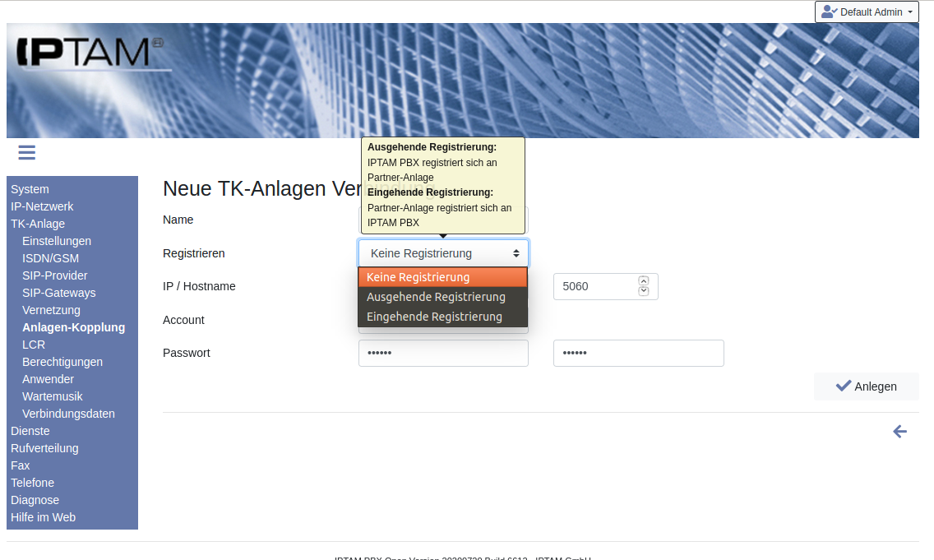This screenshot has height=560, width=934.
Task: Click the blue back arrow icon
Action: coord(899,432)
